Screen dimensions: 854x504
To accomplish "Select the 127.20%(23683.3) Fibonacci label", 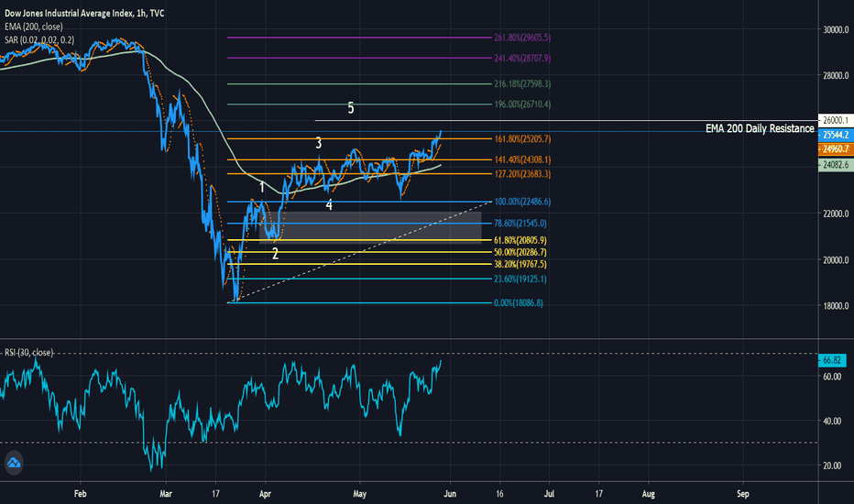I will pos(522,174).
